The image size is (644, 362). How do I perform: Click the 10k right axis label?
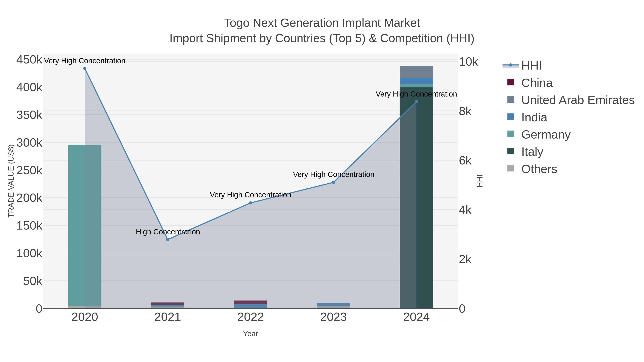(x=468, y=62)
